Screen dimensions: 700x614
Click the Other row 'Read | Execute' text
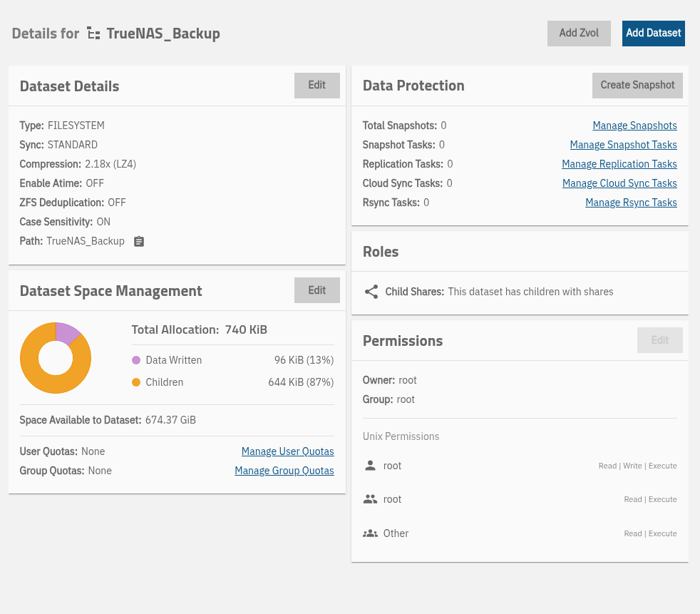[650, 533]
